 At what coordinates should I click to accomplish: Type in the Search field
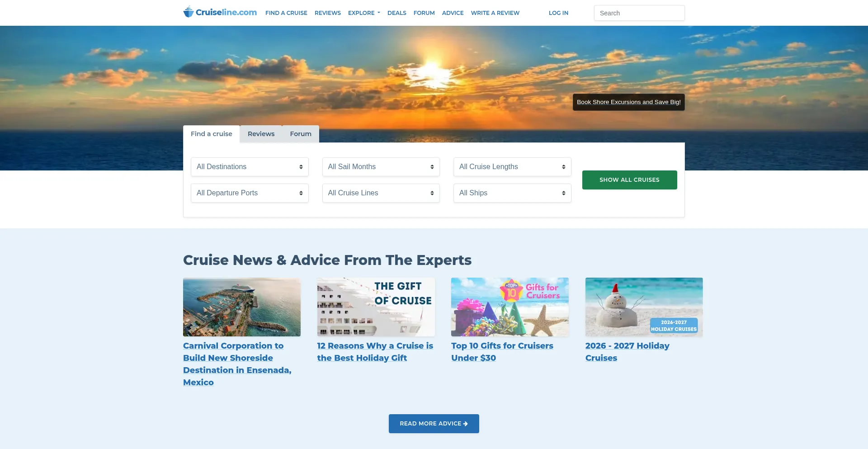pyautogui.click(x=639, y=13)
